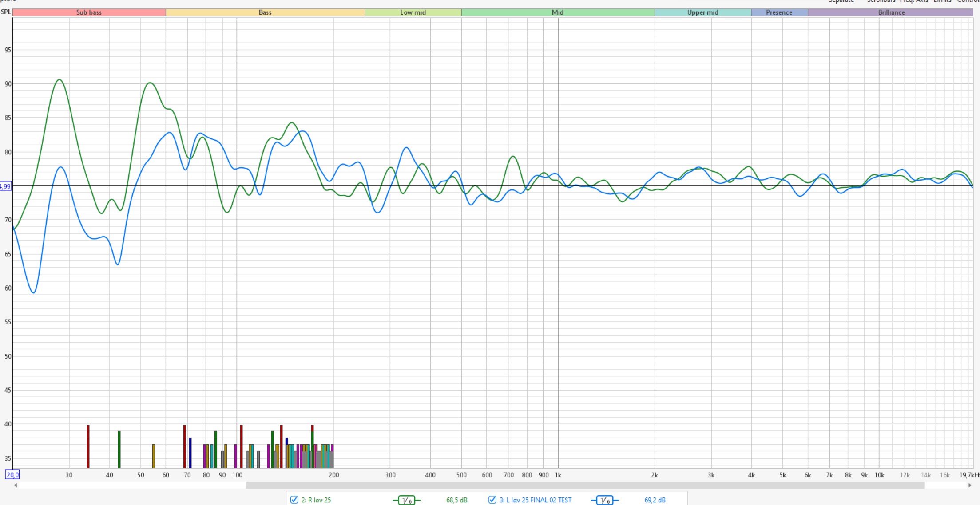Uncheck the '3: L lav 25 FINAL 02 TEST' checkbox
Screen dimensions: 980x505
point(492,500)
